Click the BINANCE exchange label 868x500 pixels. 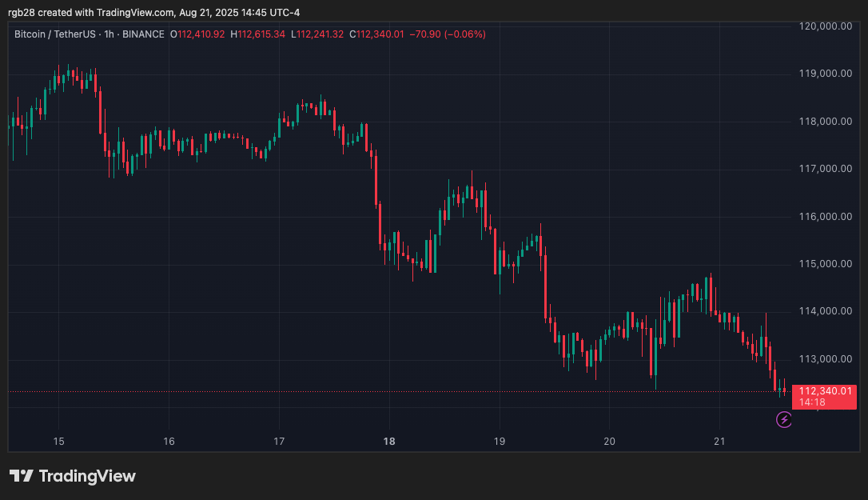coord(144,34)
